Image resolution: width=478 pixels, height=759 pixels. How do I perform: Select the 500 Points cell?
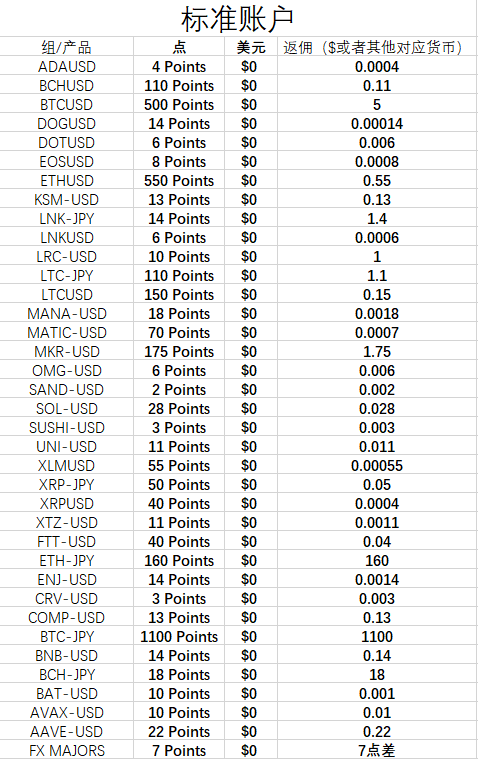tap(179, 105)
